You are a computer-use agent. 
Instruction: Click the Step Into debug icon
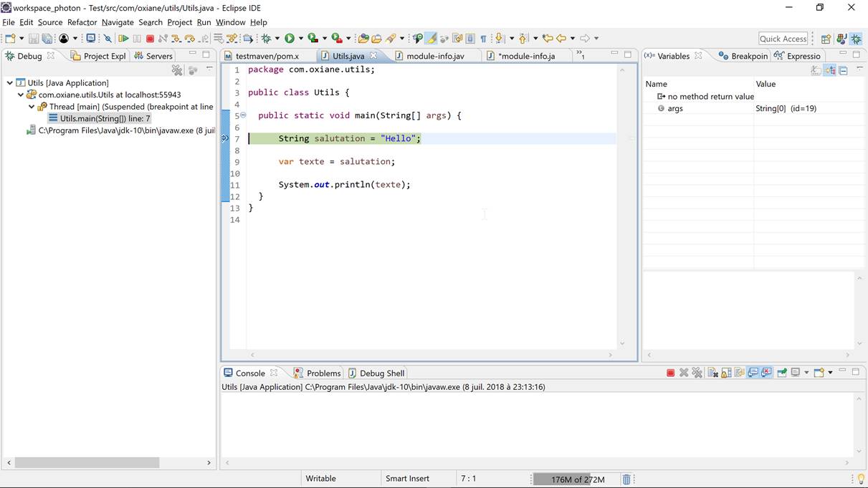coord(176,39)
